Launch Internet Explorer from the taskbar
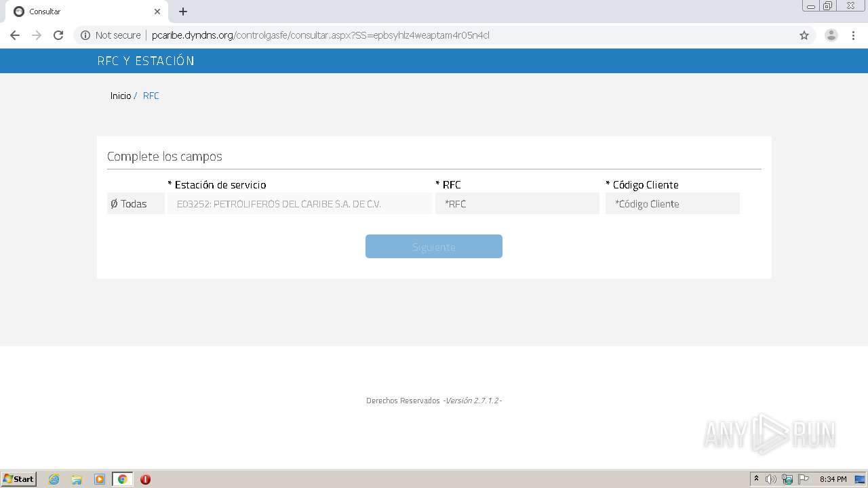This screenshot has height=488, width=868. pyautogui.click(x=54, y=479)
